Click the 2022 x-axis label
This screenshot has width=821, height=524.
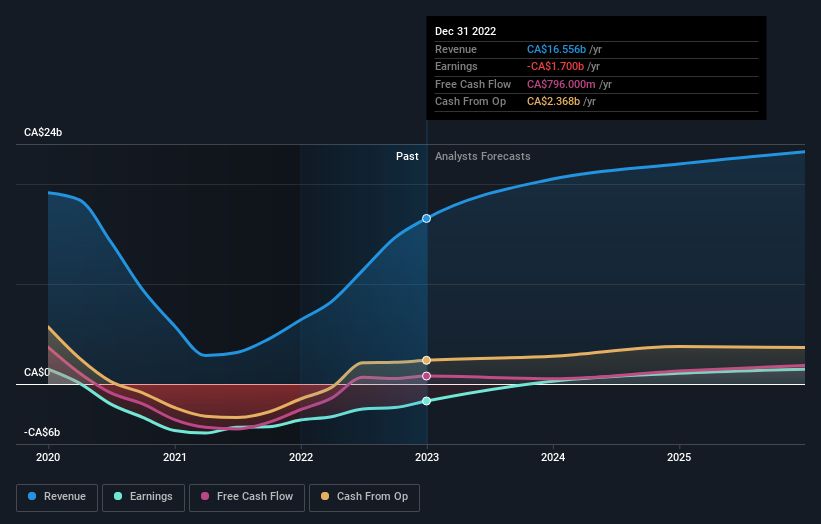(301, 457)
